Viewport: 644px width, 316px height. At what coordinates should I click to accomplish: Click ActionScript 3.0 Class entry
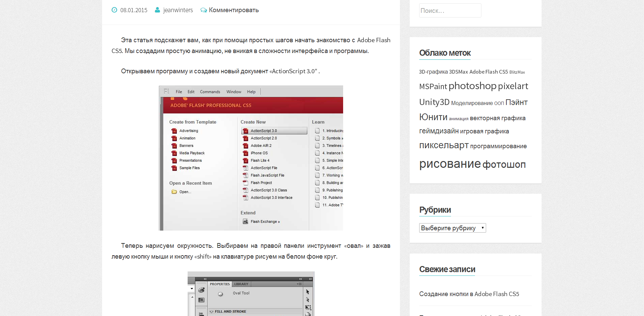pyautogui.click(x=269, y=190)
